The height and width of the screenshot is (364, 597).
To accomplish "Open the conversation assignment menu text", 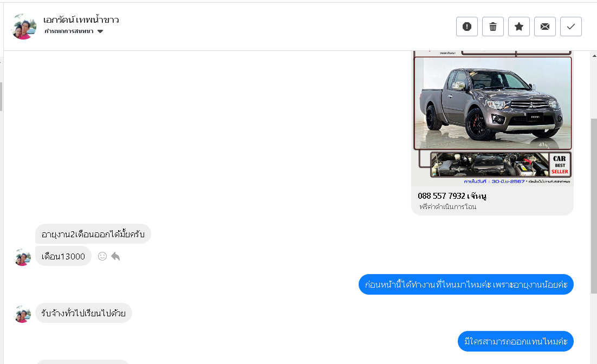I will point(69,31).
